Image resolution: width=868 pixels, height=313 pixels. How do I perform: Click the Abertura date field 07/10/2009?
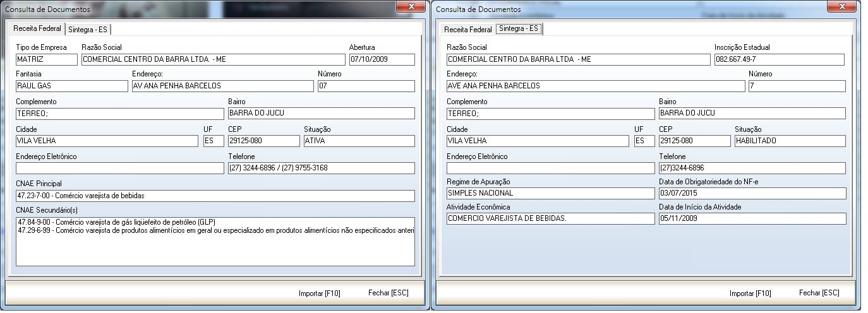coord(382,59)
